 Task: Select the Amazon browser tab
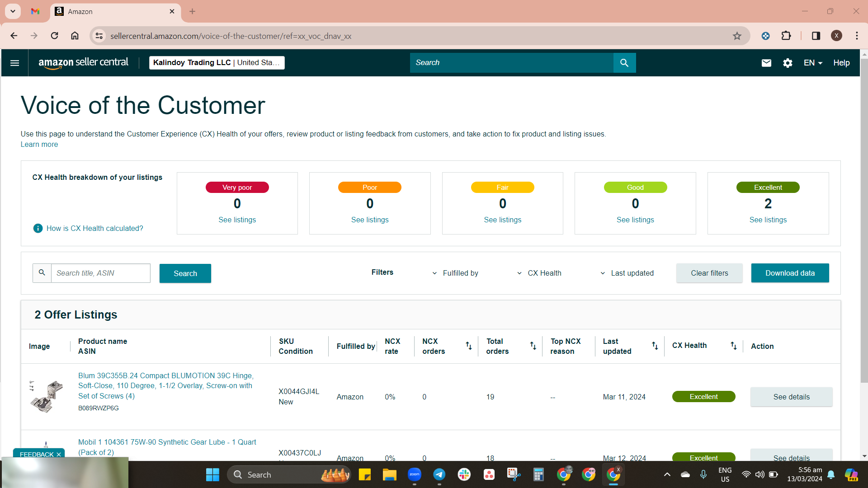click(x=115, y=12)
